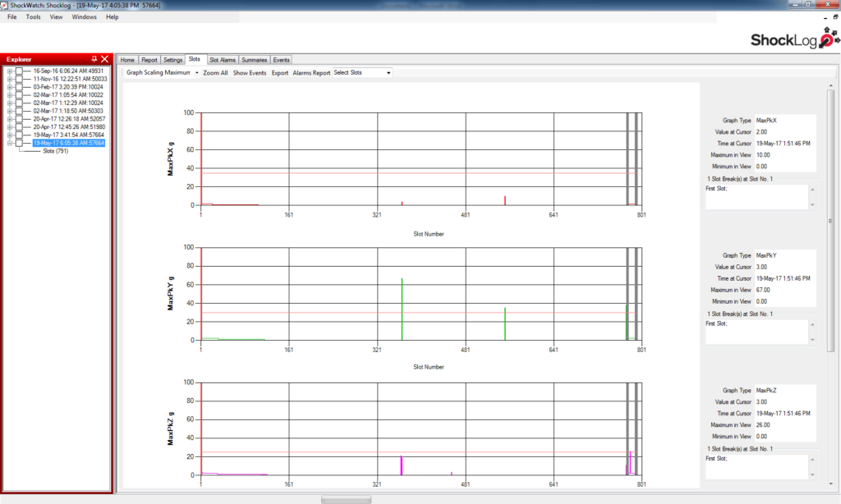The height and width of the screenshot is (504, 841).
Task: Click the MaxPkZ slot break text box
Action: coord(756,467)
